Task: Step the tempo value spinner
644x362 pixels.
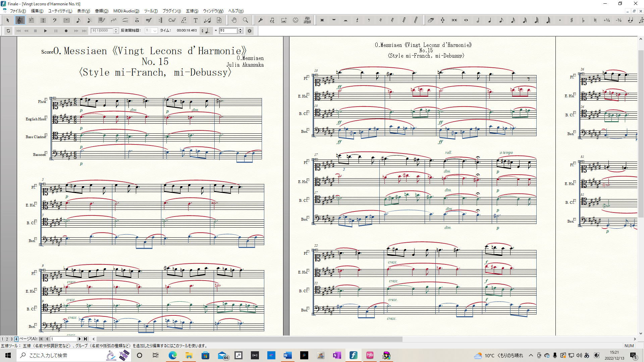Action: [240, 31]
